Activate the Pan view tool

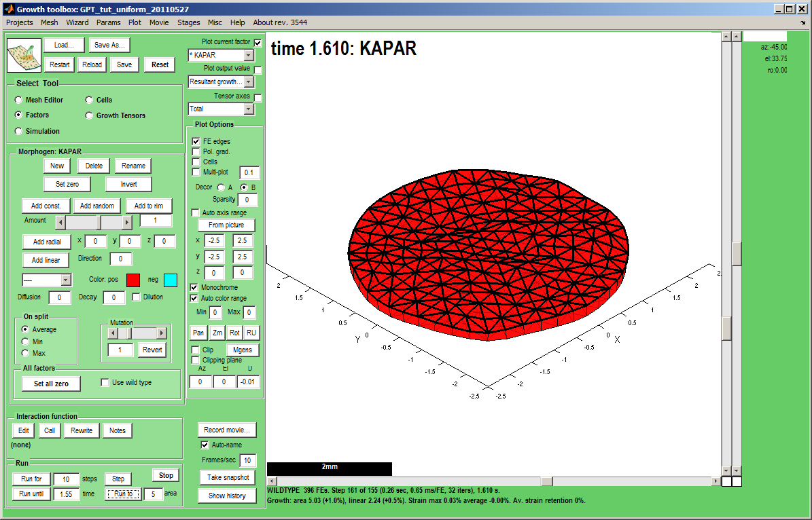(198, 333)
